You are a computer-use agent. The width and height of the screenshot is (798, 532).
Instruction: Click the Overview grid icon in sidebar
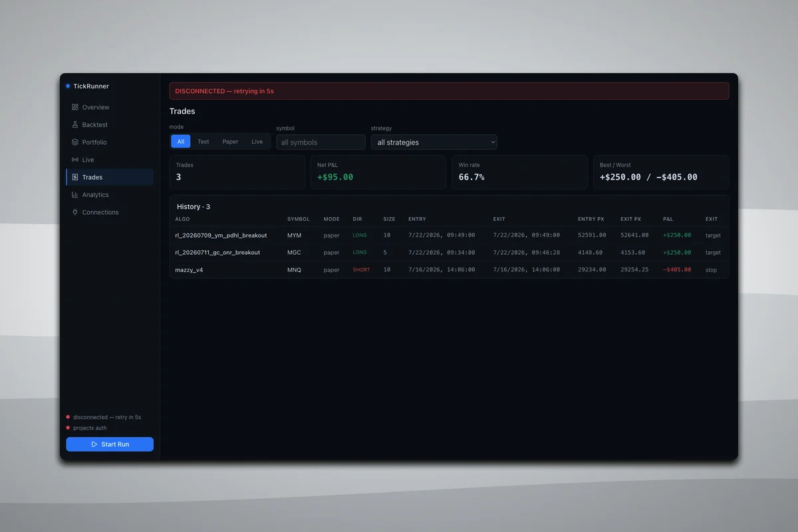pyautogui.click(x=75, y=107)
